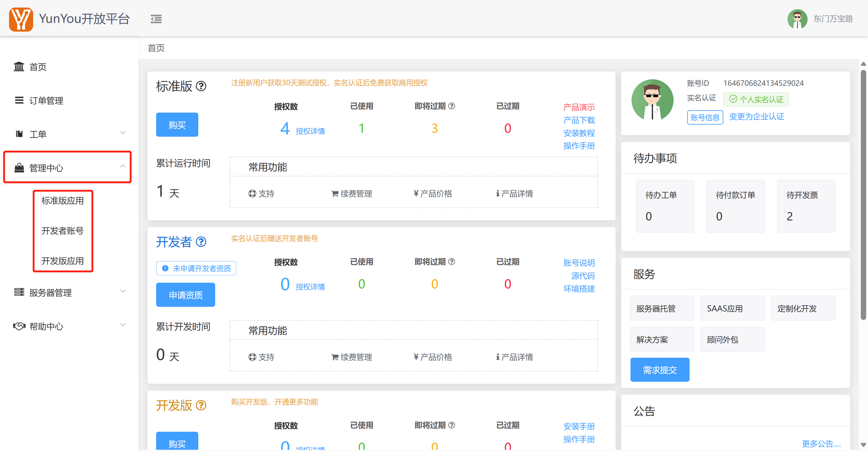The height and width of the screenshot is (451, 868).
Task: Click the 源代码 link
Action: (x=583, y=276)
